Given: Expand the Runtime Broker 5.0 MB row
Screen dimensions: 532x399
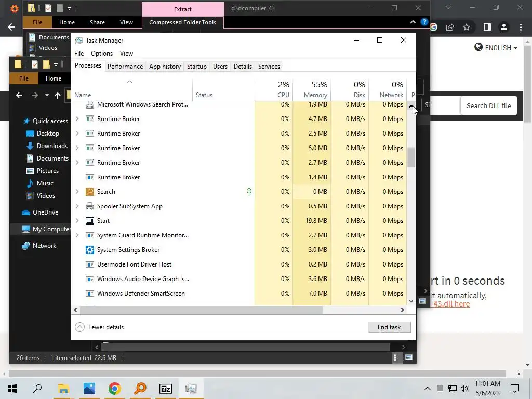Looking at the screenshot, I should coord(77,148).
